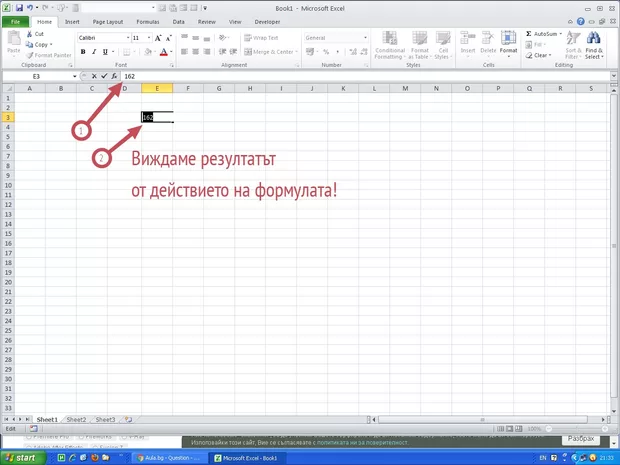Apply top vertical alignment
The width and height of the screenshot is (620, 465).
[x=184, y=38]
